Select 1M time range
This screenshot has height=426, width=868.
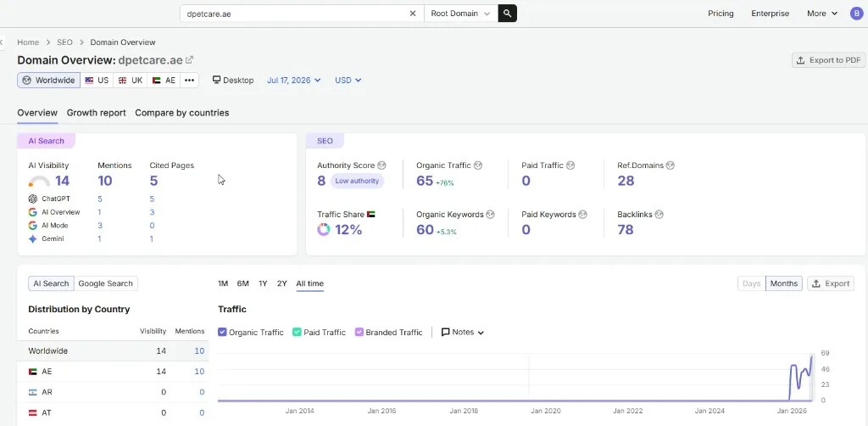click(x=223, y=283)
